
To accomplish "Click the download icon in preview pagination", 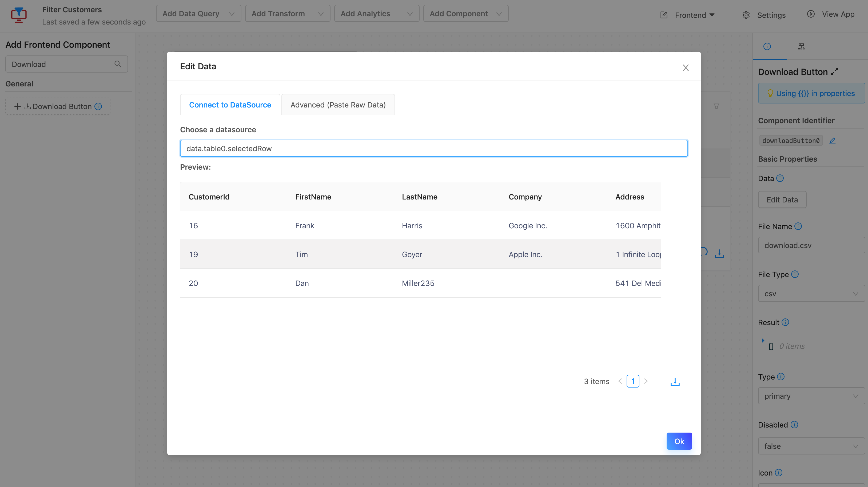I will (x=675, y=382).
